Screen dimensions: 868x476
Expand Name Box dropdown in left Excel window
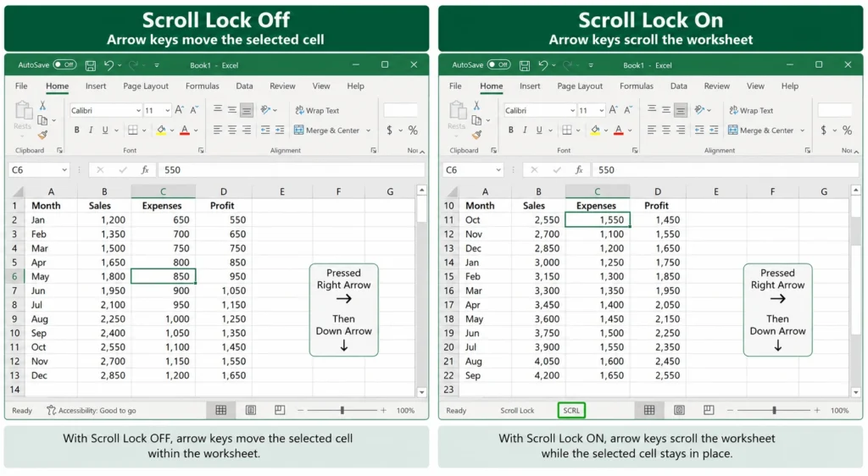pyautogui.click(x=64, y=169)
